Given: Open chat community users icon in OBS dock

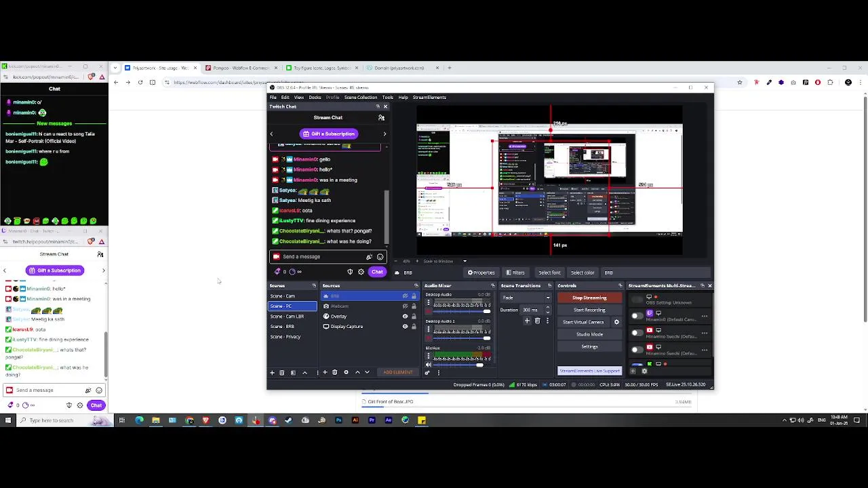Looking at the screenshot, I should (x=381, y=117).
